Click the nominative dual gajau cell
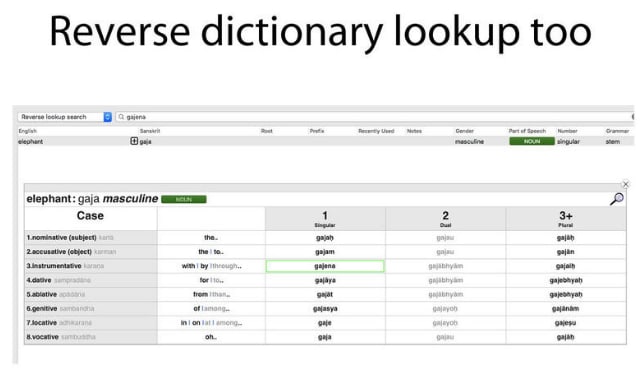The image size is (643, 372). [445, 237]
